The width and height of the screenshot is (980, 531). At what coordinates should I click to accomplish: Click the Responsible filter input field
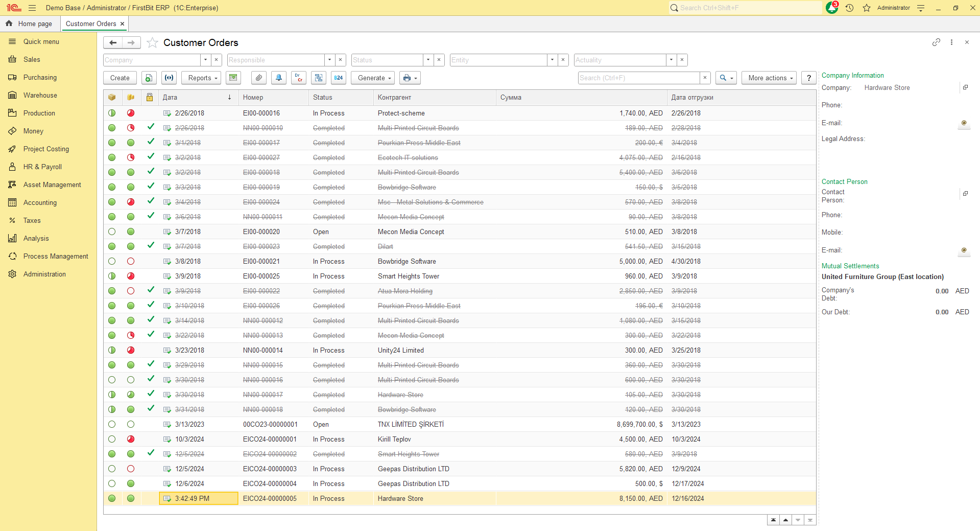(276, 60)
